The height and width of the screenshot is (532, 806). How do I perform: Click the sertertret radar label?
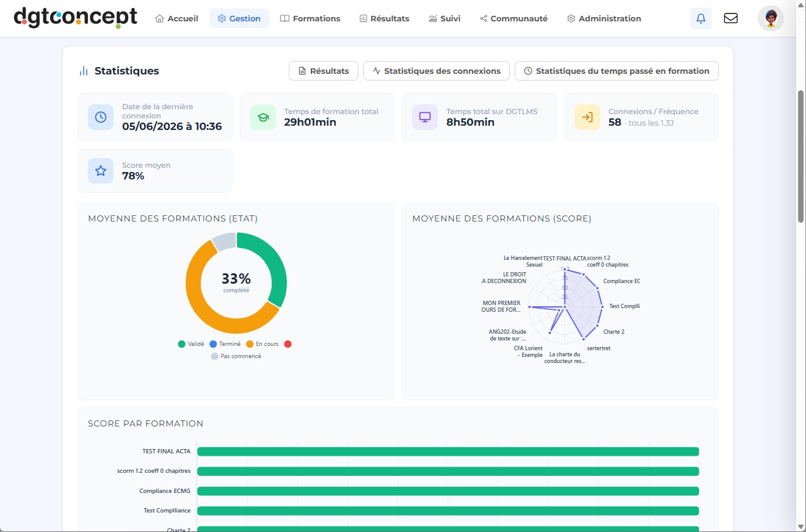point(598,348)
